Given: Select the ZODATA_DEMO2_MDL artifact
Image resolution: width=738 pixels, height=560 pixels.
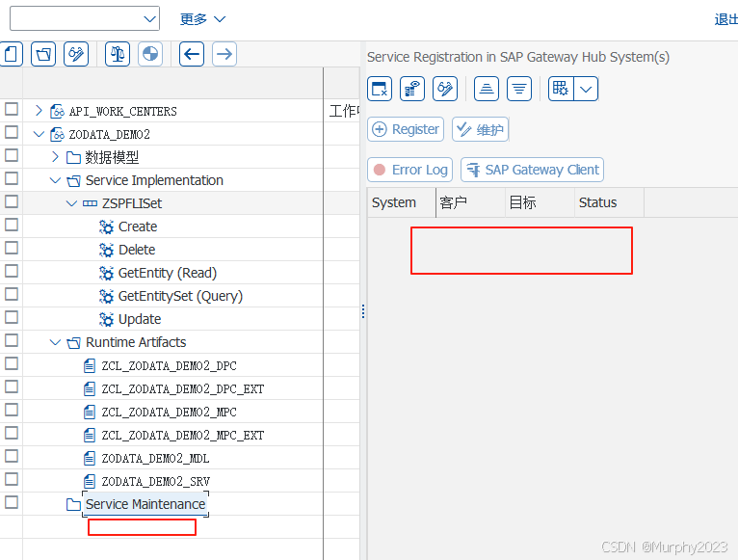Looking at the screenshot, I should tap(155, 458).
